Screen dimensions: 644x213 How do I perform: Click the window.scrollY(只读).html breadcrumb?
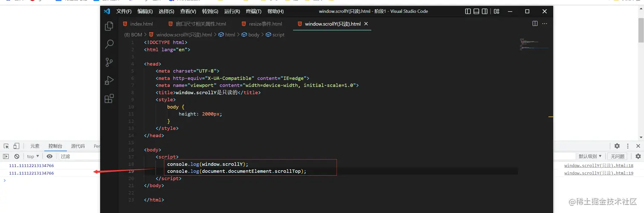pos(184,35)
